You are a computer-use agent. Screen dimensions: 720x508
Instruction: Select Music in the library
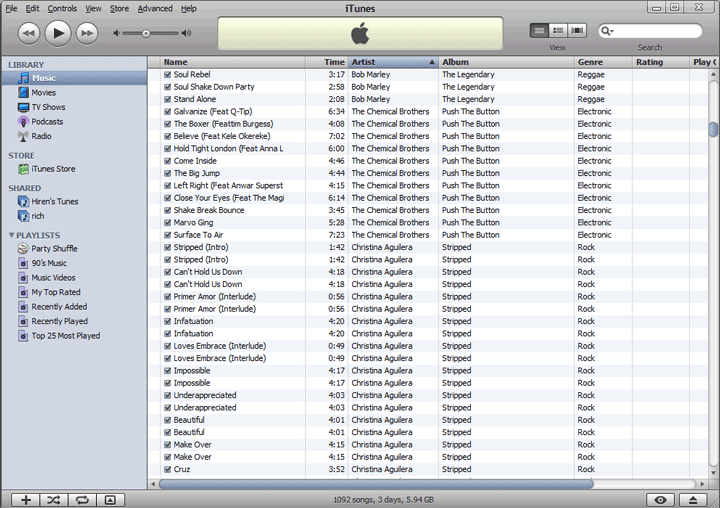(x=73, y=78)
